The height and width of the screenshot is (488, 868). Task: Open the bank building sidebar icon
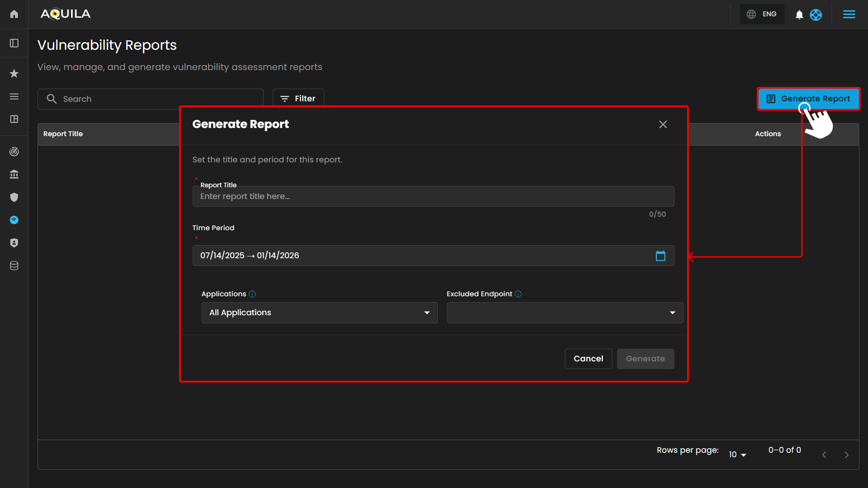14,174
